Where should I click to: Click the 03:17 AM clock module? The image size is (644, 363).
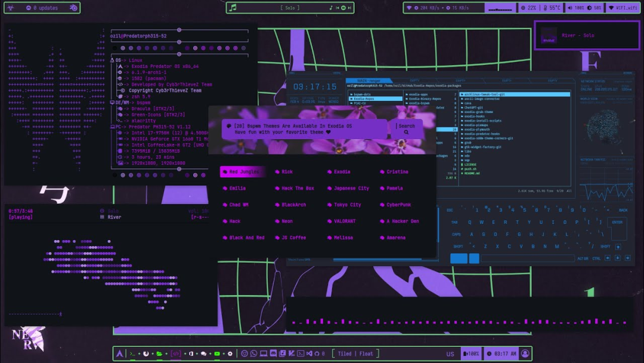coord(501,353)
